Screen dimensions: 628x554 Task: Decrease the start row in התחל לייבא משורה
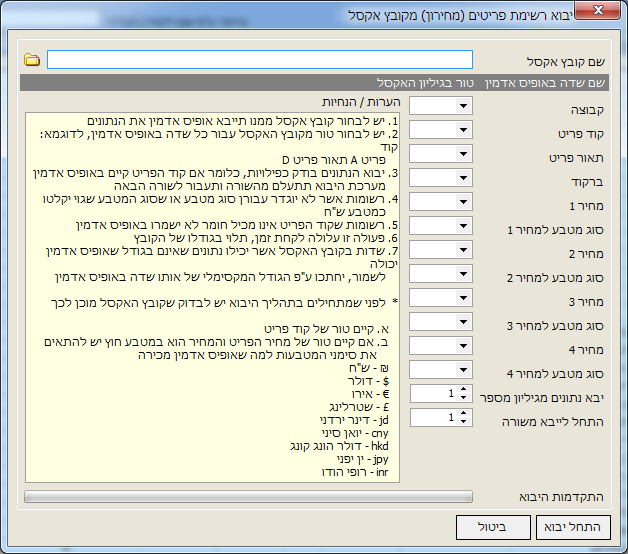pyautogui.click(x=464, y=422)
